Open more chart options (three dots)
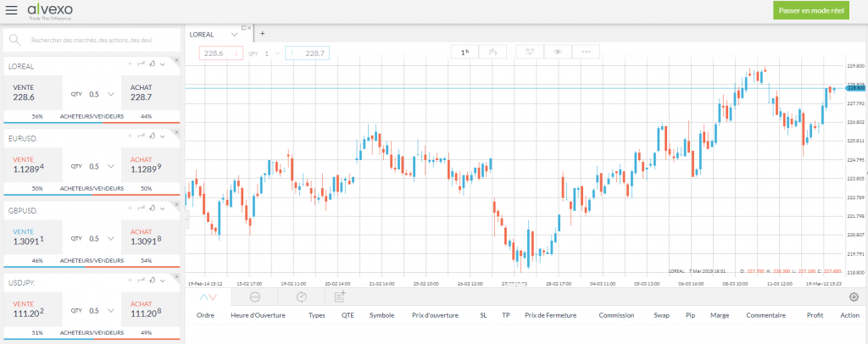 tap(586, 52)
